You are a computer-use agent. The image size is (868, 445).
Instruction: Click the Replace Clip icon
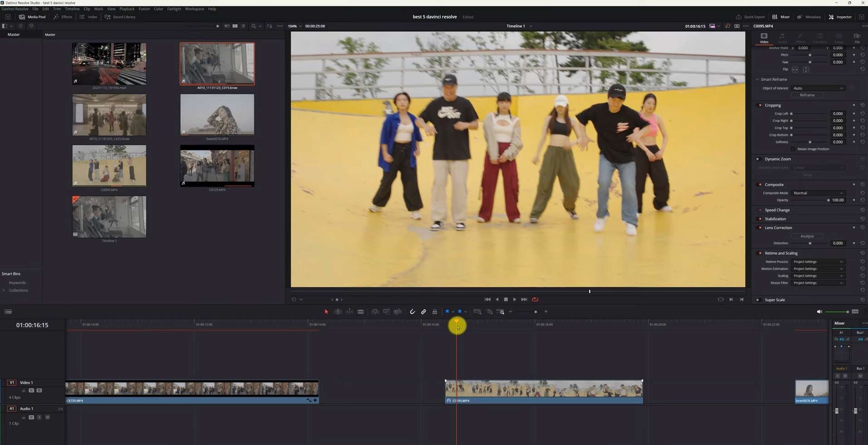pos(398,312)
